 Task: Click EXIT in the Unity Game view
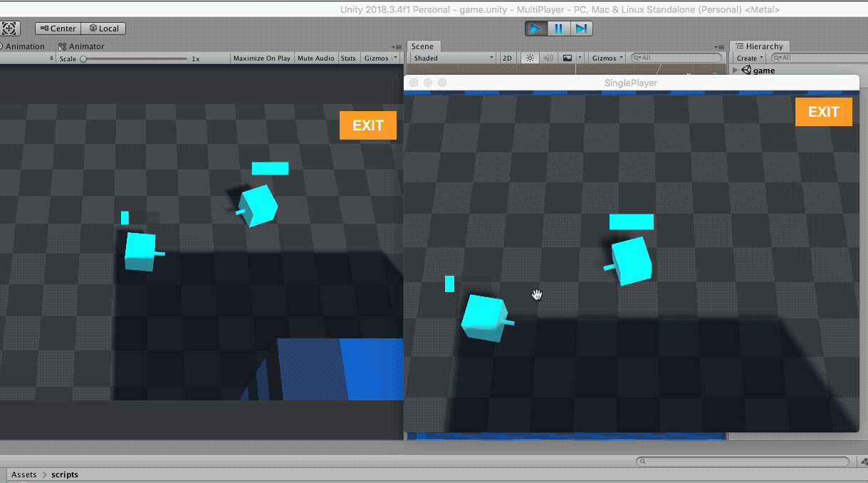point(368,125)
